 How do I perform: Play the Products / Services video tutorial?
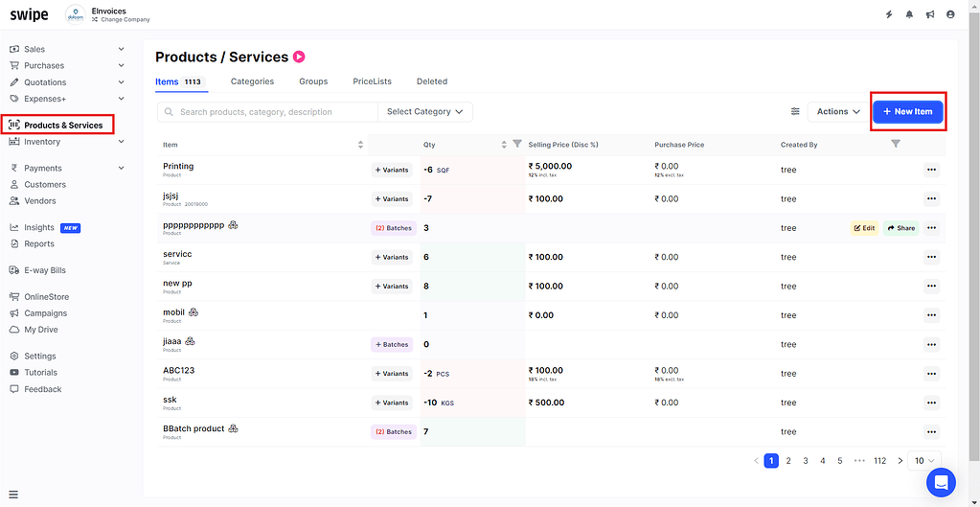(x=299, y=58)
